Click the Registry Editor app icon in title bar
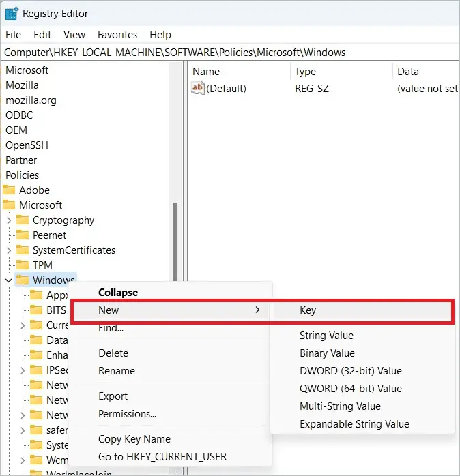 coord(12,13)
